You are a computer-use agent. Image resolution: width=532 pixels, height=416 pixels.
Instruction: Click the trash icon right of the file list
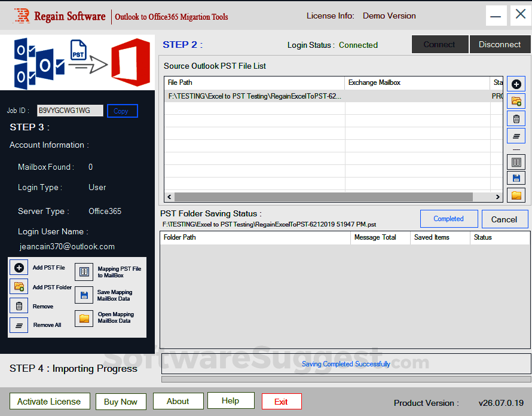[x=516, y=119]
